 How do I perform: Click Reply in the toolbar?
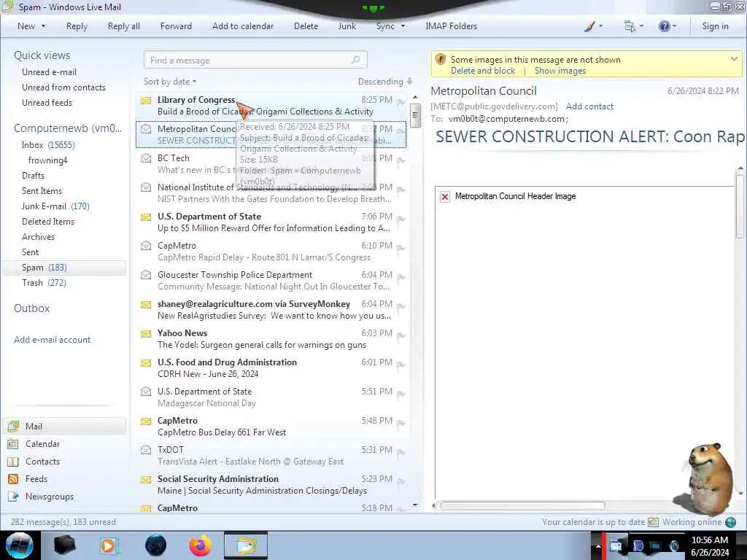click(77, 26)
